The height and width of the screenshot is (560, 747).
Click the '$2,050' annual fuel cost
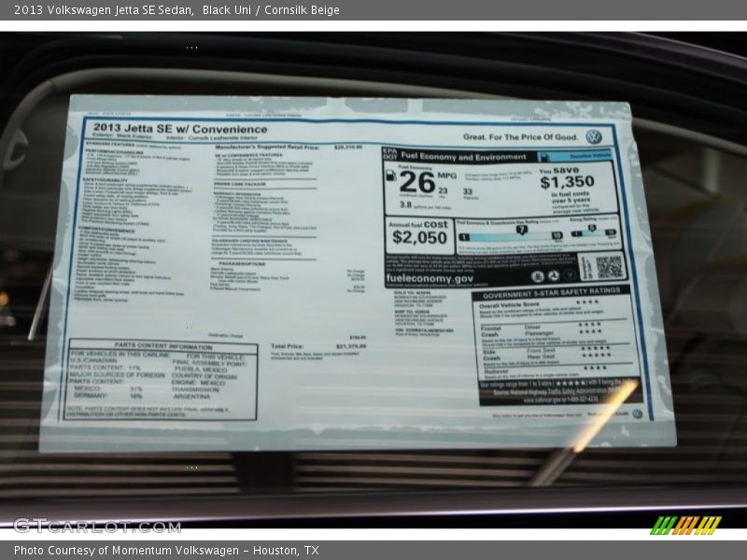(419, 237)
